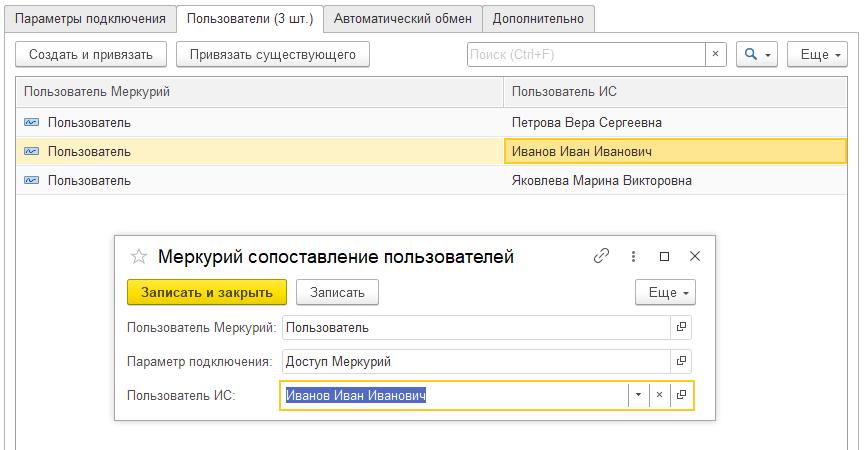Click into the Поиск search field
Image resolution: width=867 pixels, height=450 pixels.
point(586,55)
